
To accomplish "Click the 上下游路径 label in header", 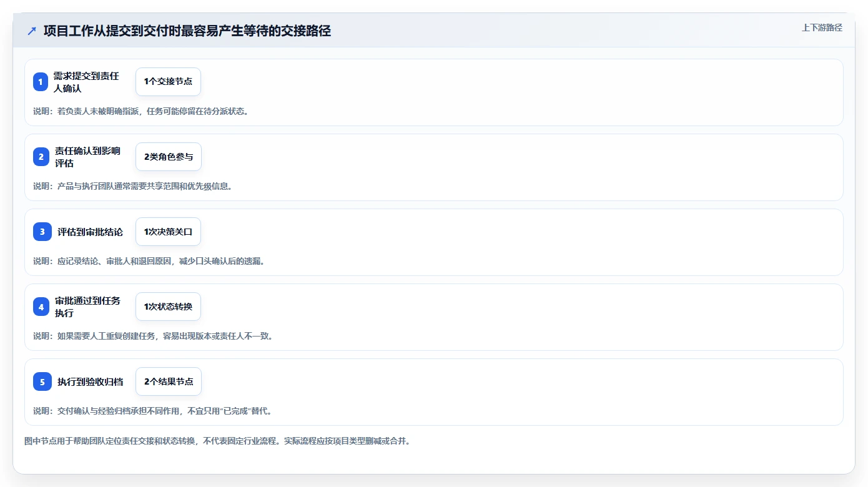I will point(822,27).
